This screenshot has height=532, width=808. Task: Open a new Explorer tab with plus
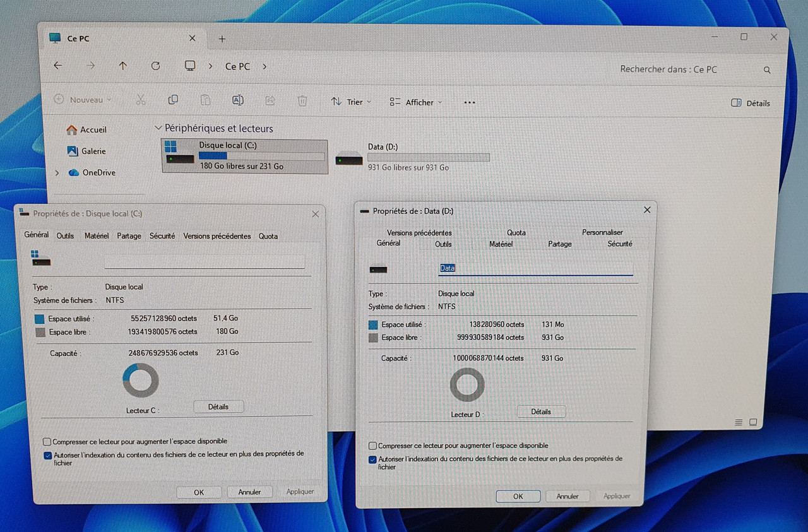[x=222, y=38]
